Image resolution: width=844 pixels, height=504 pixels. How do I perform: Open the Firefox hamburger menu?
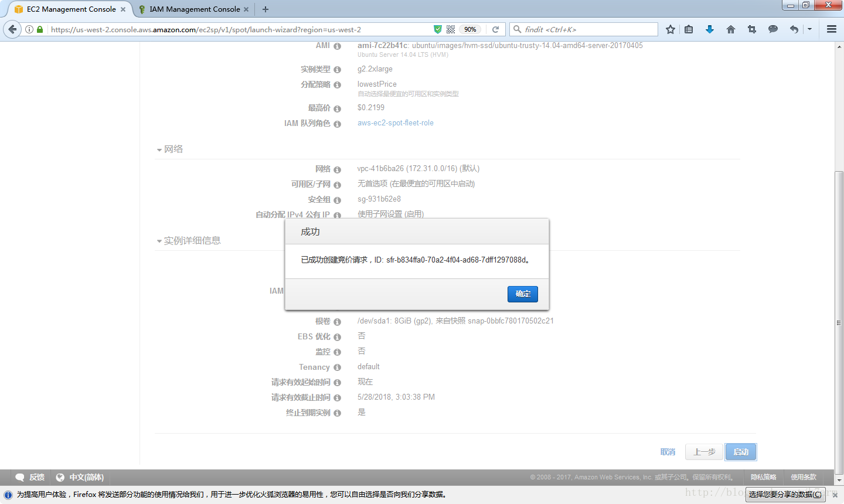(x=832, y=29)
